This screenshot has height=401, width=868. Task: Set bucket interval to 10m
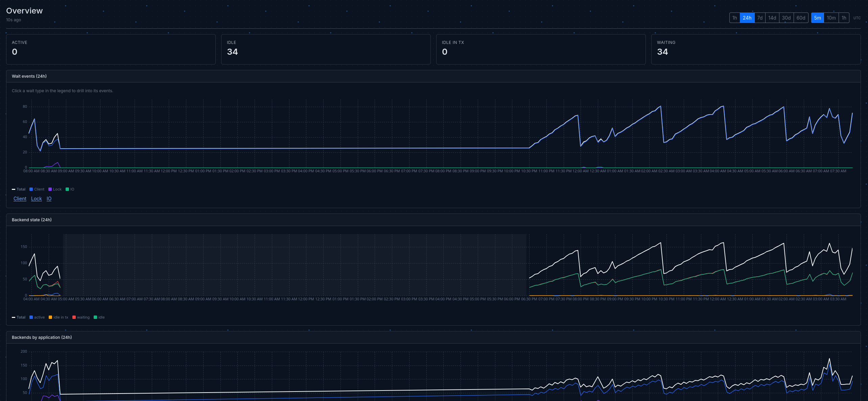click(831, 18)
